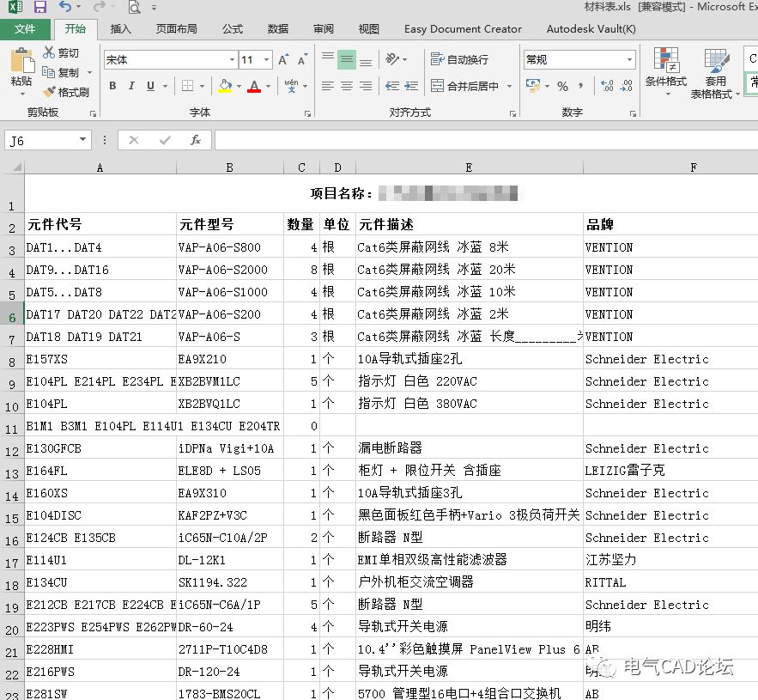Click Merge and Center (合并后居中) button
The image size is (758, 700).
click(464, 86)
